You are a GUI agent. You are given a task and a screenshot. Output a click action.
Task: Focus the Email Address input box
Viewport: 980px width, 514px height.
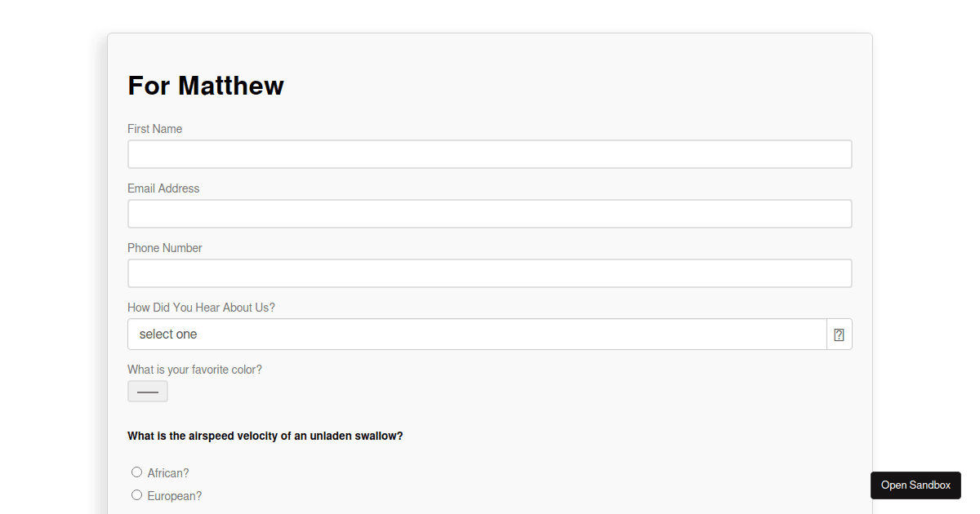(490, 213)
